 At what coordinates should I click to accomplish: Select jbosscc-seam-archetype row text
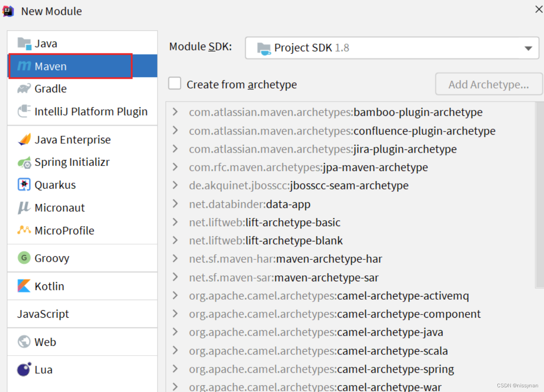click(x=299, y=185)
